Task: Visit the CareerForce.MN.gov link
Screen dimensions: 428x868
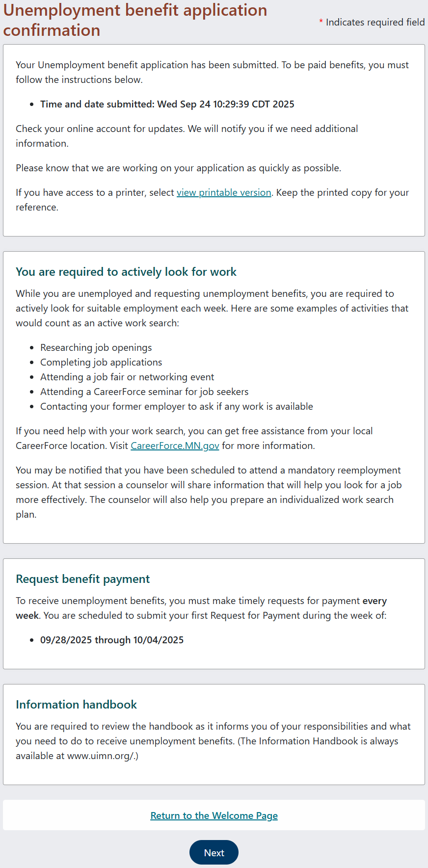Action: click(x=174, y=446)
